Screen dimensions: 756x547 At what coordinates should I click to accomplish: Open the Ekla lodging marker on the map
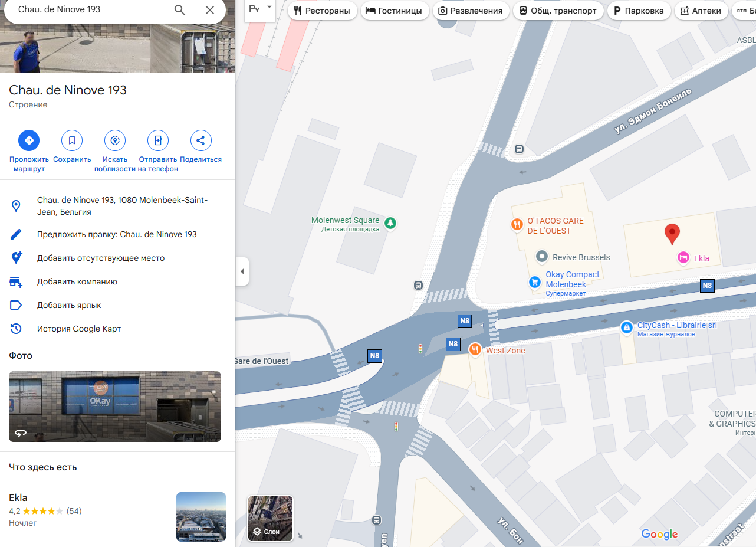pos(683,257)
